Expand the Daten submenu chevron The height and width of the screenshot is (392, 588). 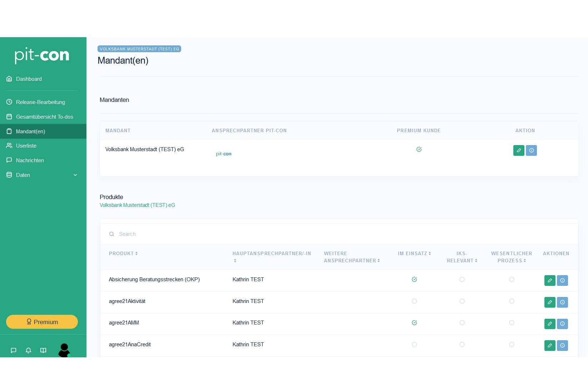(x=75, y=175)
